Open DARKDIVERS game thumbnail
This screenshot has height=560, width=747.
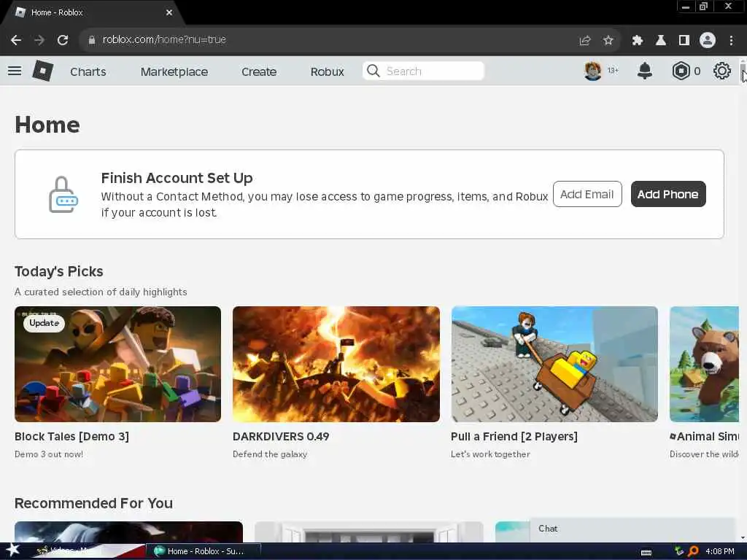(x=336, y=365)
